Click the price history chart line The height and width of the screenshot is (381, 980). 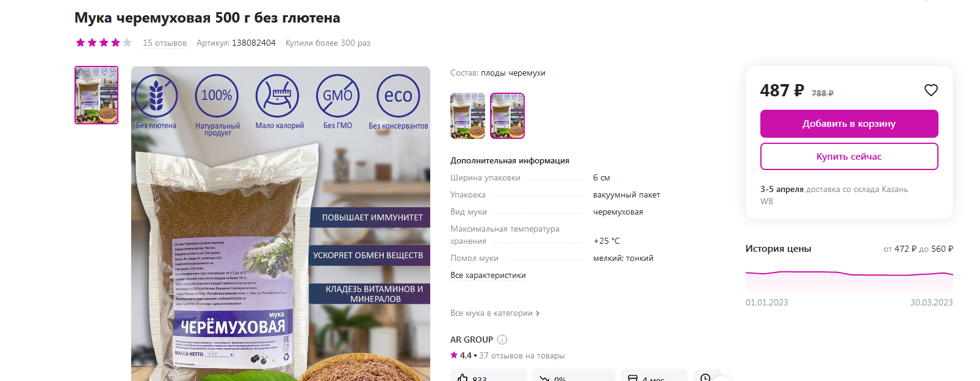[849, 274]
